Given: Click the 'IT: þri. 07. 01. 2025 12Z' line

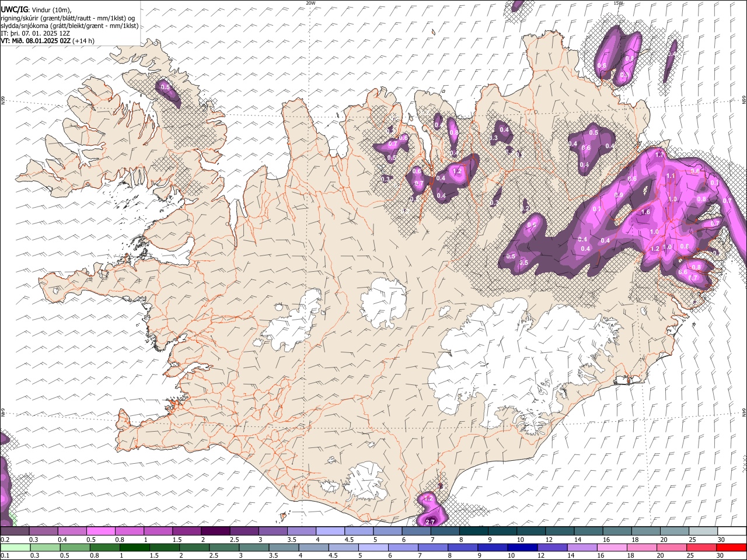Looking at the screenshot, I should click(36, 33).
